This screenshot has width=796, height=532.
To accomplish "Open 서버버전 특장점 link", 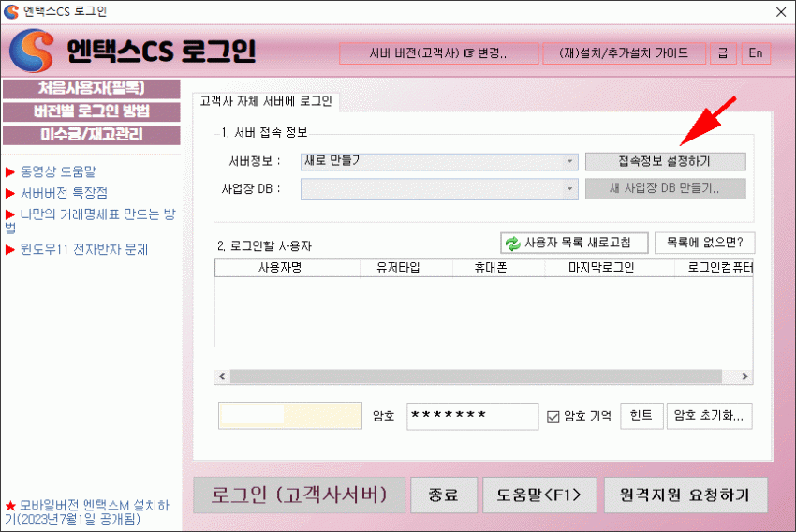I will pos(64,193).
